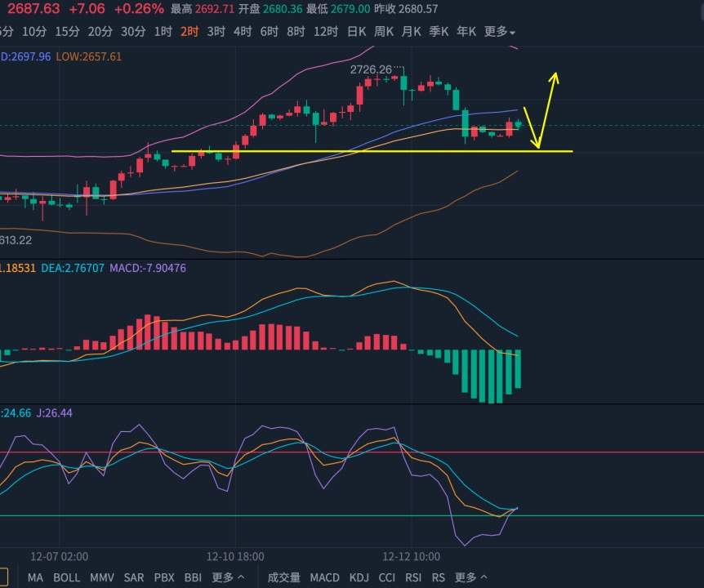Show the yearly 年K chart
Image resolution: width=704 pixels, height=588 pixels.
point(466,31)
